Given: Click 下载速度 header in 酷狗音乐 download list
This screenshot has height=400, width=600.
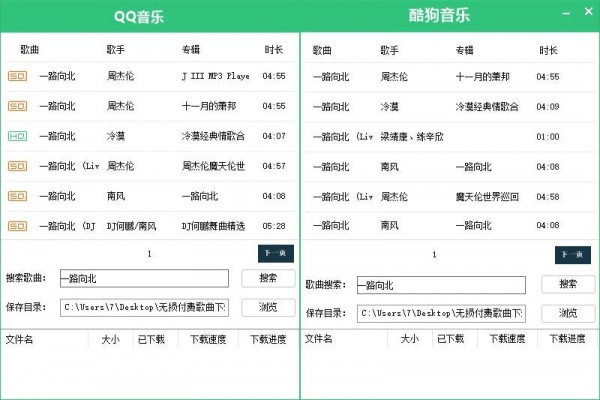Looking at the screenshot, I should [x=507, y=338].
